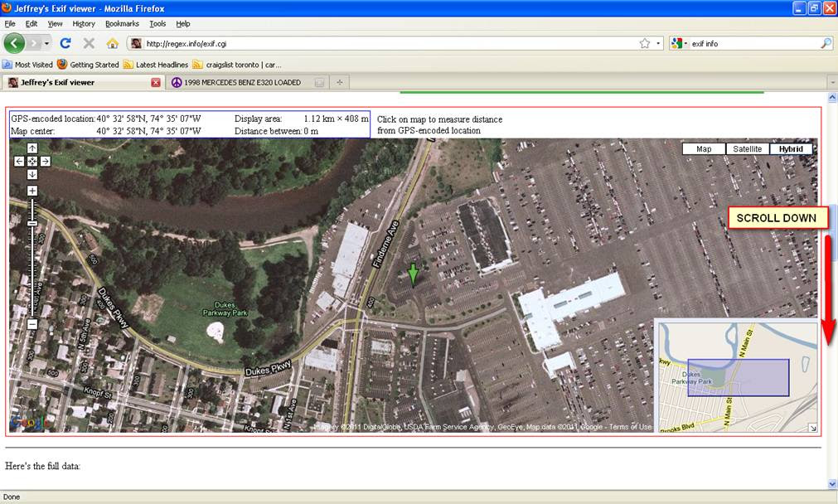Switch map view to Satellite mode
Screen dimensions: 838x504
747,149
